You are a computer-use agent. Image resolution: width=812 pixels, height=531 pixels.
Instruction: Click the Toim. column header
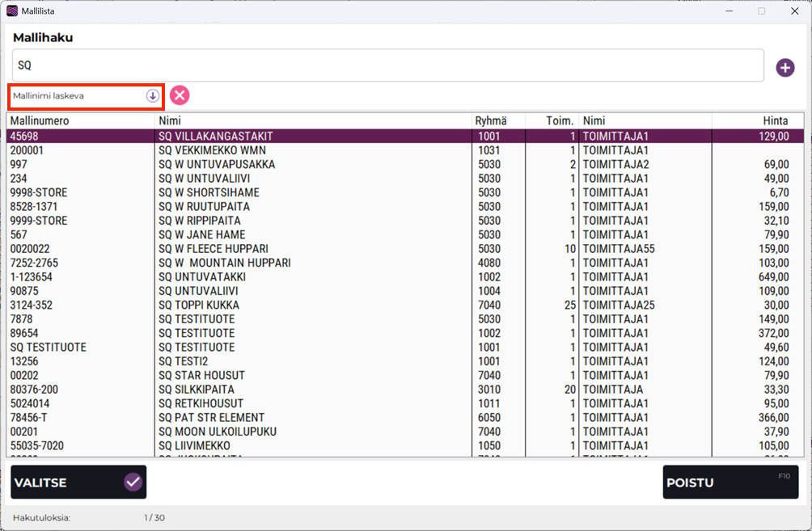552,120
